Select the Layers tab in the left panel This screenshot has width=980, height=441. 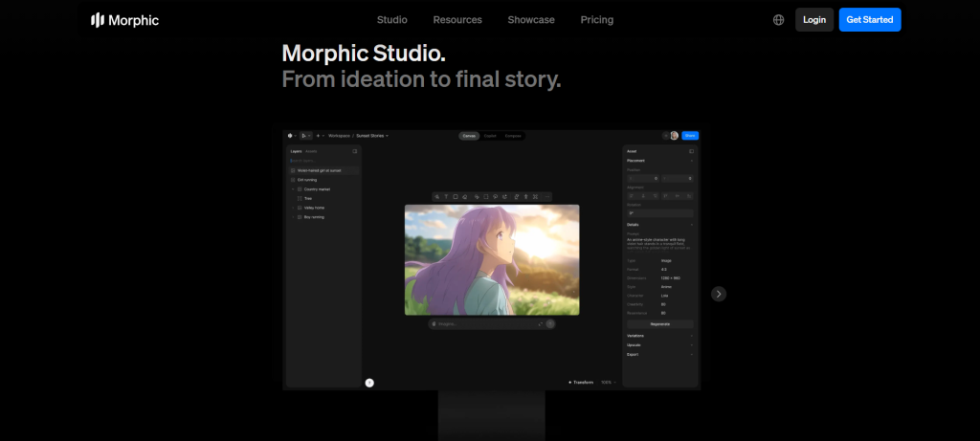(x=297, y=151)
